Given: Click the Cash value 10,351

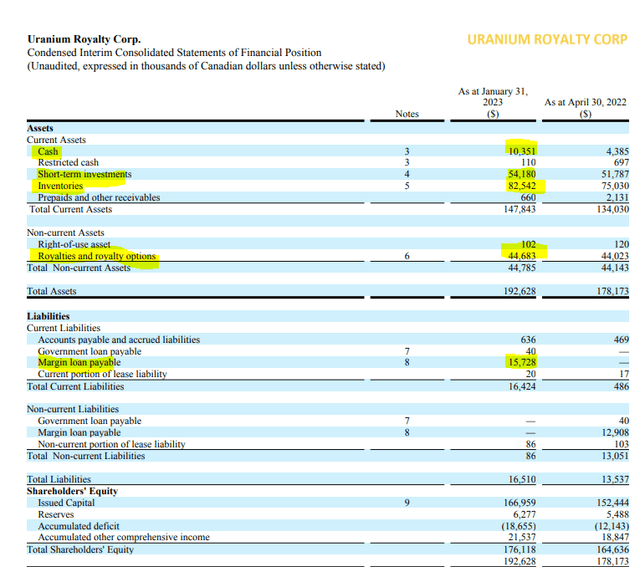Looking at the screenshot, I should [522, 151].
